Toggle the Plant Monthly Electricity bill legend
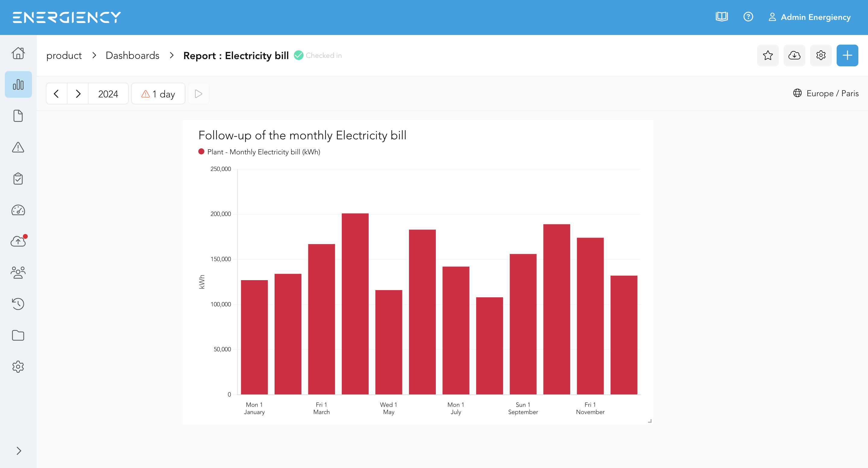This screenshot has height=468, width=868. pyautogui.click(x=259, y=152)
